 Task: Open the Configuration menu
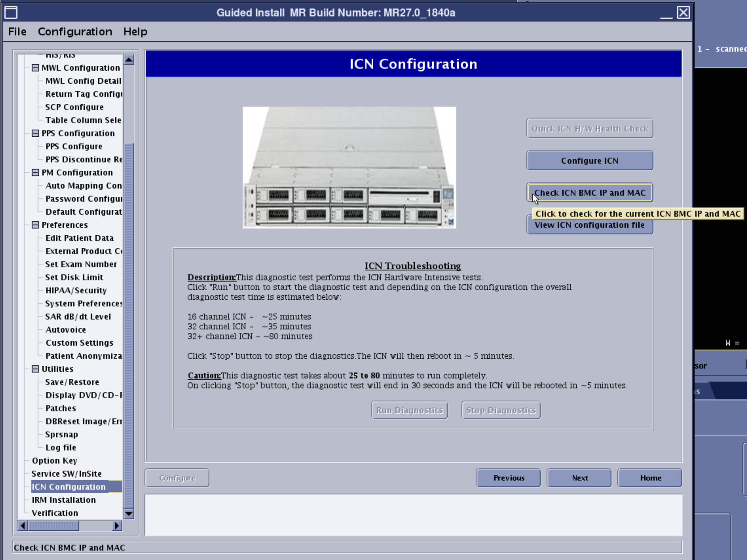point(75,32)
